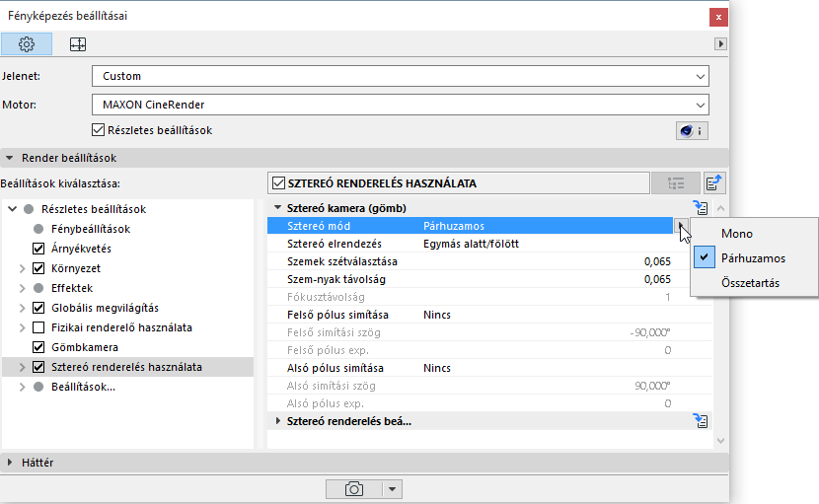Expand the Globális megvilágítás node
819x504 pixels.
click(23, 308)
